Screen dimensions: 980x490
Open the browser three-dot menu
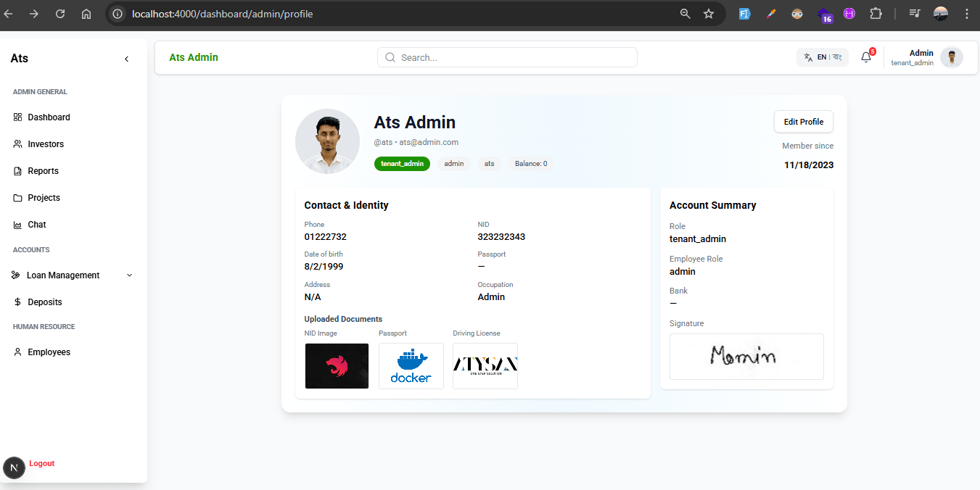point(966,14)
